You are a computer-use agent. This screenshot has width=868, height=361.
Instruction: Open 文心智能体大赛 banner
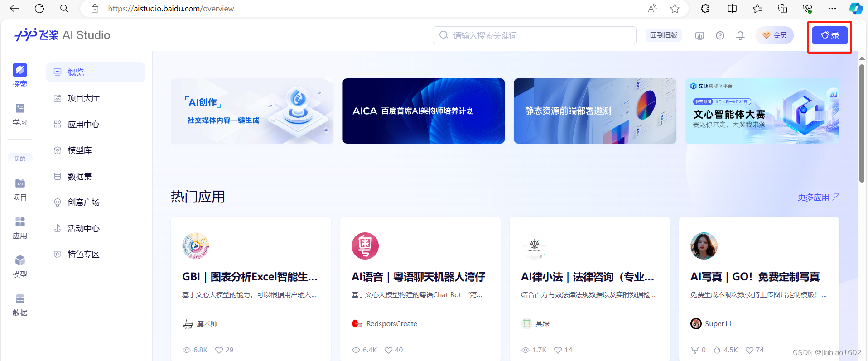[762, 111]
